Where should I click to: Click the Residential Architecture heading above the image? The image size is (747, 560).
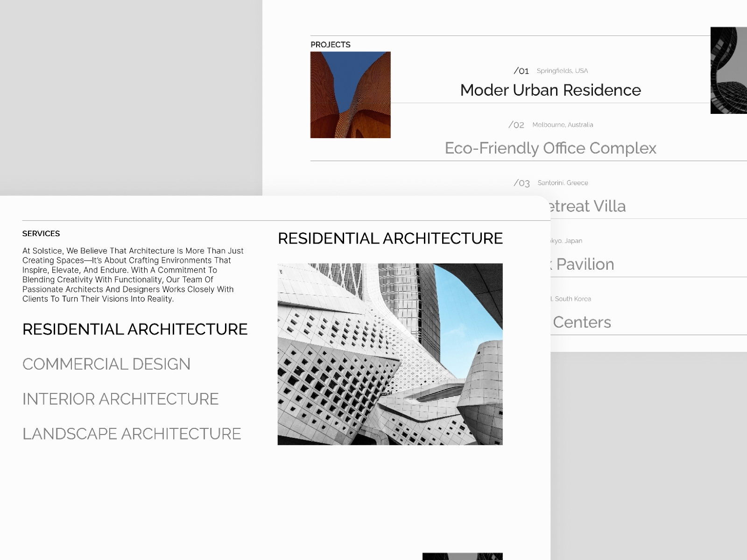(390, 238)
